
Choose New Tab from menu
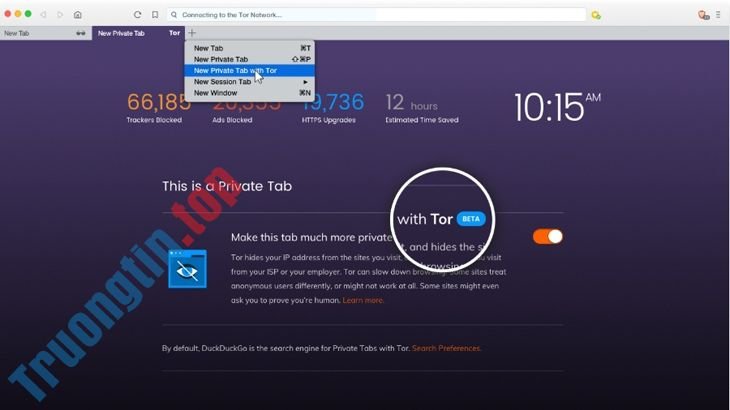[x=250, y=48]
